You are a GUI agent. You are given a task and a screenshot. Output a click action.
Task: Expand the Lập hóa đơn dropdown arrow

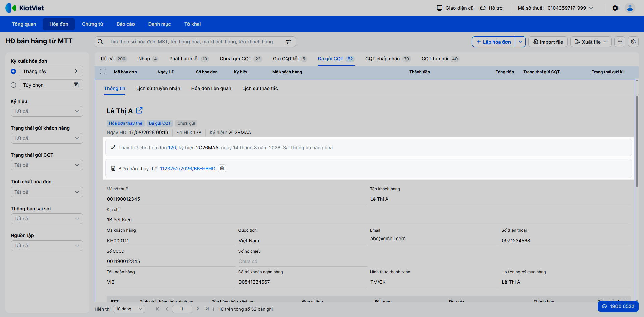(520, 42)
